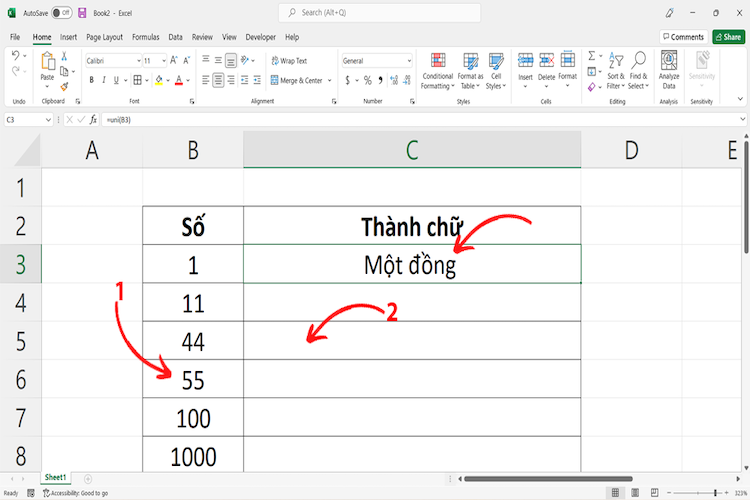Click the Format Painter brush icon
Image resolution: width=750 pixels, height=500 pixels.
point(64,87)
